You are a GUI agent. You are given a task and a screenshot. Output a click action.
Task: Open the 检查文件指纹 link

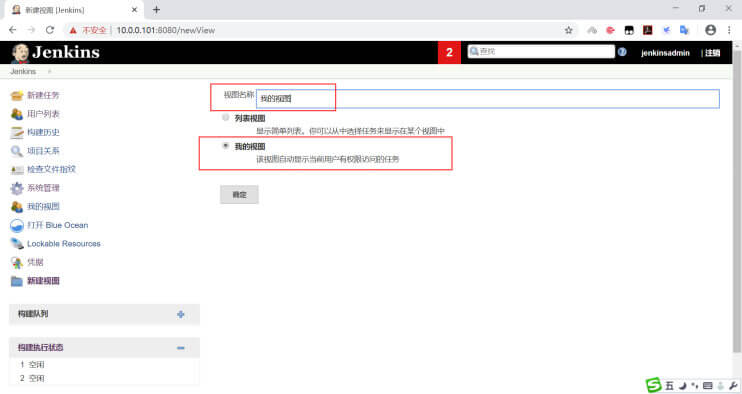tap(51, 169)
